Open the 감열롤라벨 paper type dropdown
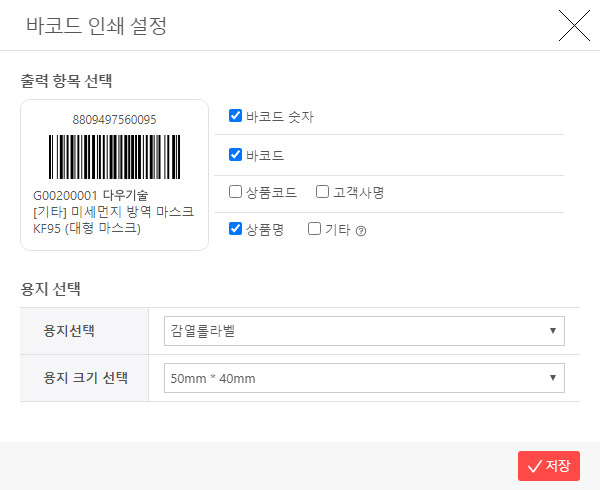This screenshot has width=600, height=490. coord(364,330)
